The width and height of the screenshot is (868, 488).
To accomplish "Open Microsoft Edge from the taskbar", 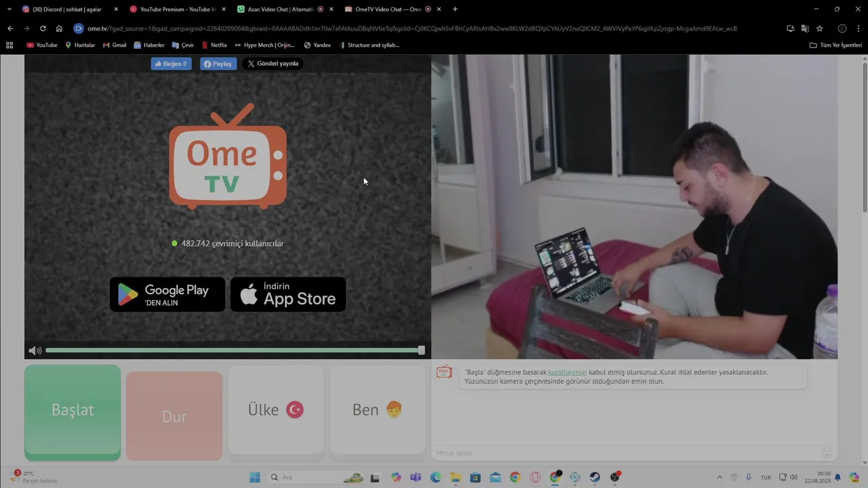I will click(x=435, y=477).
